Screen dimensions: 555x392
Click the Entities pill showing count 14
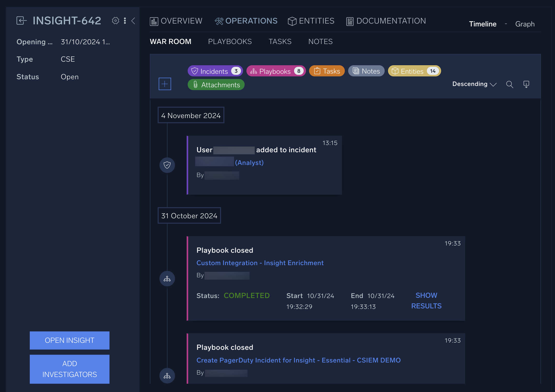pyautogui.click(x=414, y=71)
